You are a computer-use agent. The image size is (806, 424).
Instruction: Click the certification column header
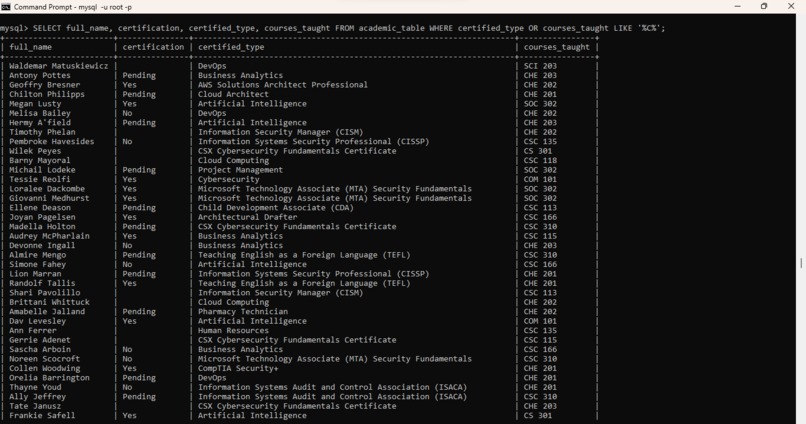point(153,47)
